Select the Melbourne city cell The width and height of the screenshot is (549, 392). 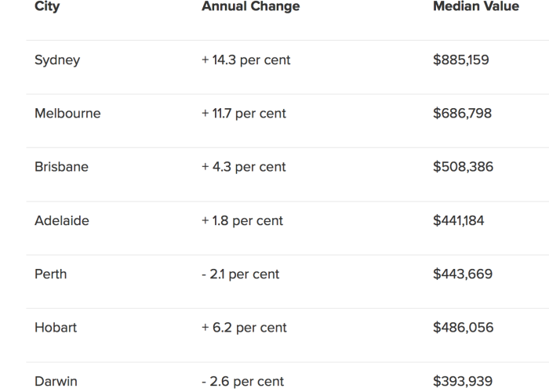(67, 114)
